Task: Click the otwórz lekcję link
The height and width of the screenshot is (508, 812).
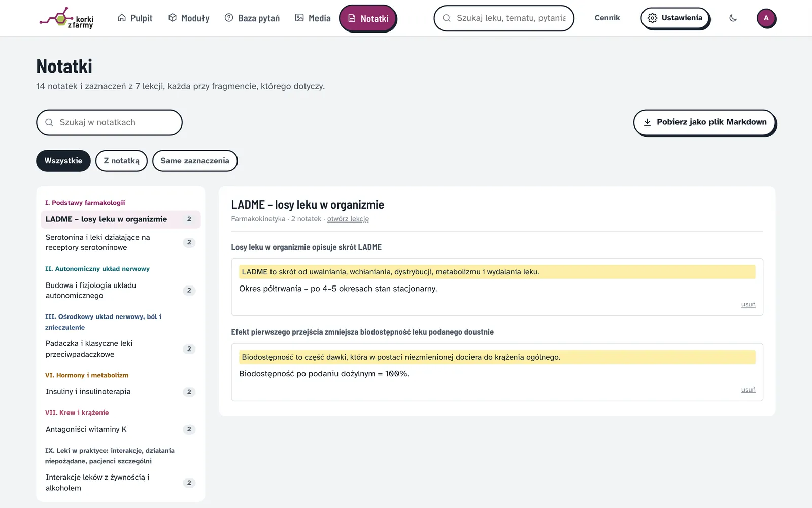Action: coord(348,219)
